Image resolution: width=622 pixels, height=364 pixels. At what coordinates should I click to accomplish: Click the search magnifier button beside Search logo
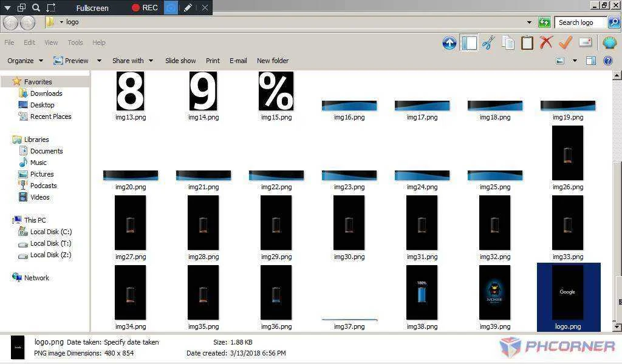pos(613,22)
